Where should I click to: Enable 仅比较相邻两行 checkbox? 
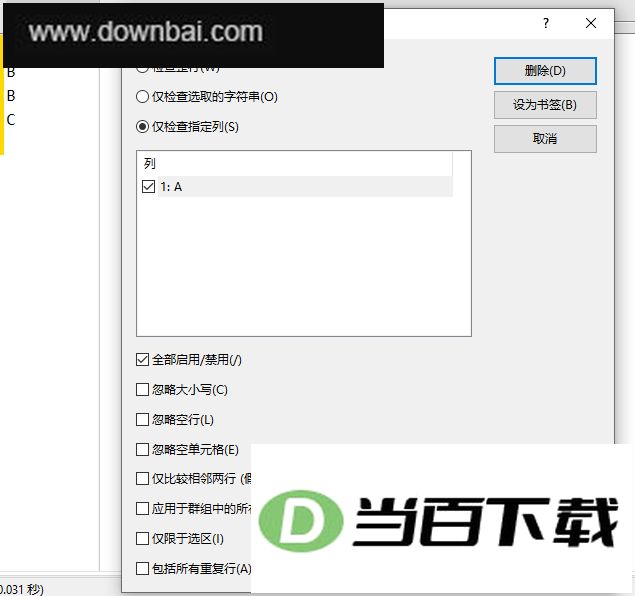(x=142, y=479)
